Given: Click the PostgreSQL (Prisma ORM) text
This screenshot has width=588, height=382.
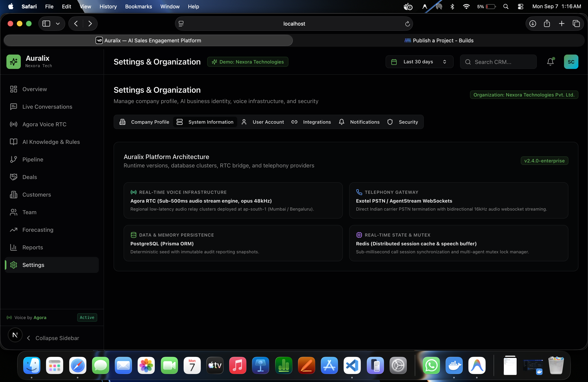Looking at the screenshot, I should [162, 244].
